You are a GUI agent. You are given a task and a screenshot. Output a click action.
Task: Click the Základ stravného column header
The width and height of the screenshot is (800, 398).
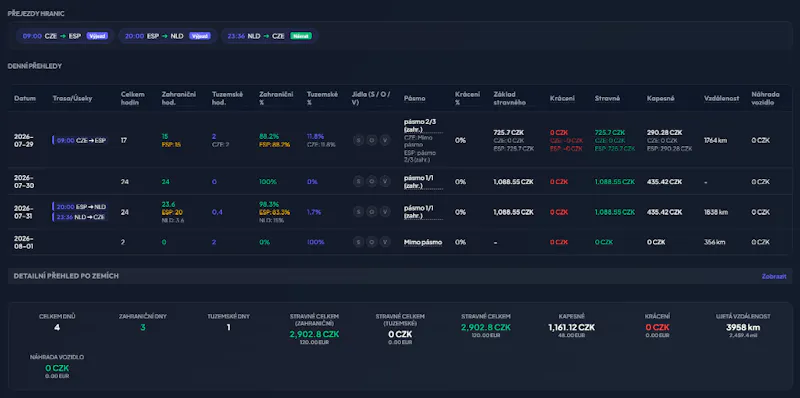point(510,98)
